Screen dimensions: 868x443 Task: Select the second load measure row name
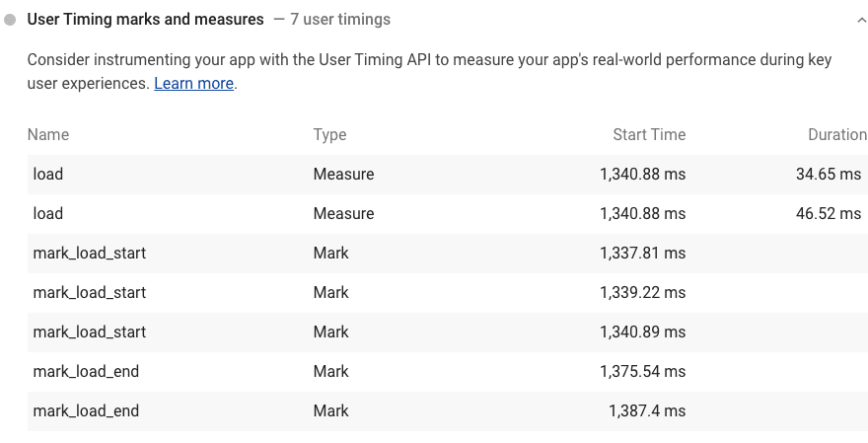tap(48, 214)
